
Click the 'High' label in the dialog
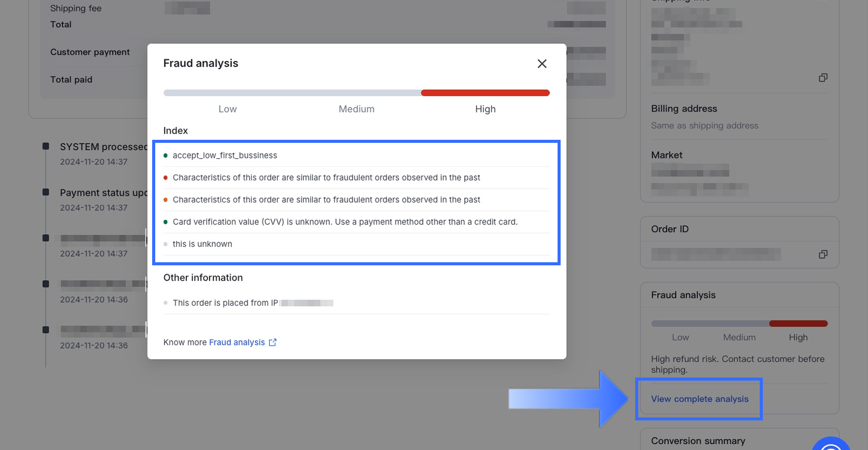[x=485, y=109]
